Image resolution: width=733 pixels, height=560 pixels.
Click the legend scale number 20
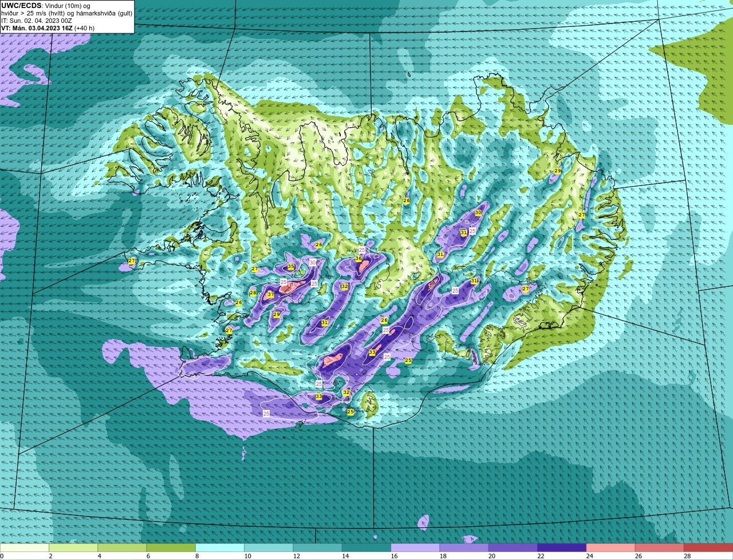pyautogui.click(x=492, y=556)
